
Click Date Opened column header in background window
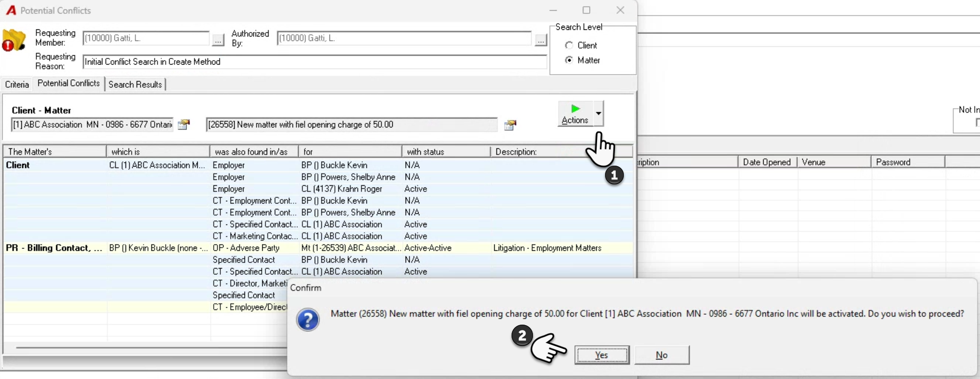767,162
